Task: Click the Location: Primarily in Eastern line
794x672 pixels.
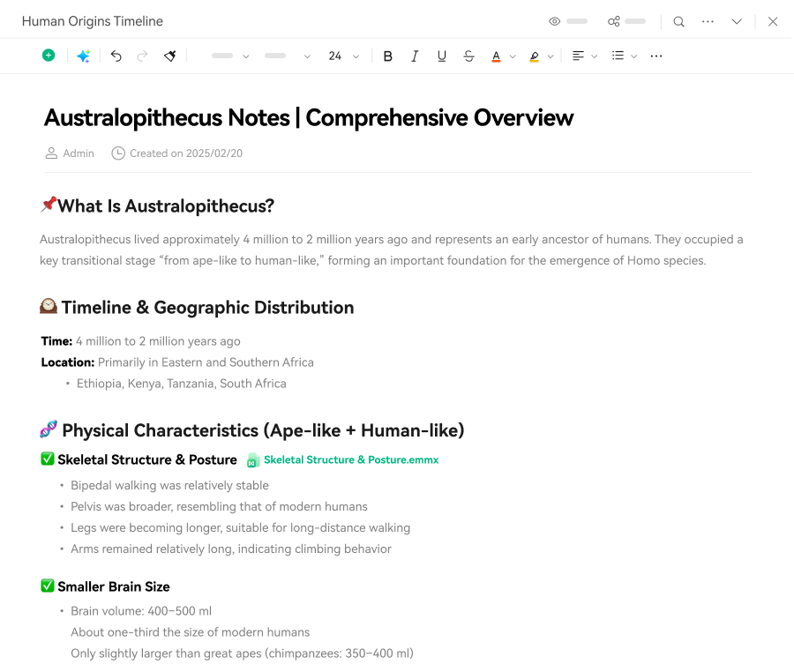Action: click(x=177, y=362)
